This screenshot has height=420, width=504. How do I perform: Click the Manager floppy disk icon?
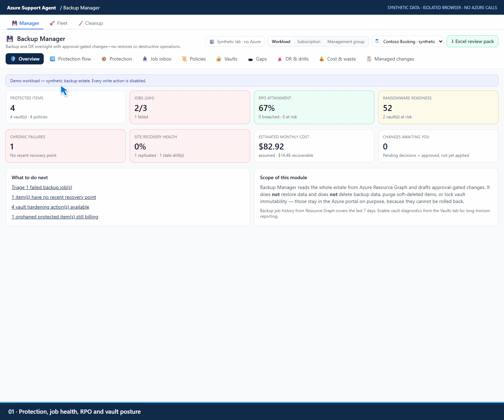(x=14, y=23)
